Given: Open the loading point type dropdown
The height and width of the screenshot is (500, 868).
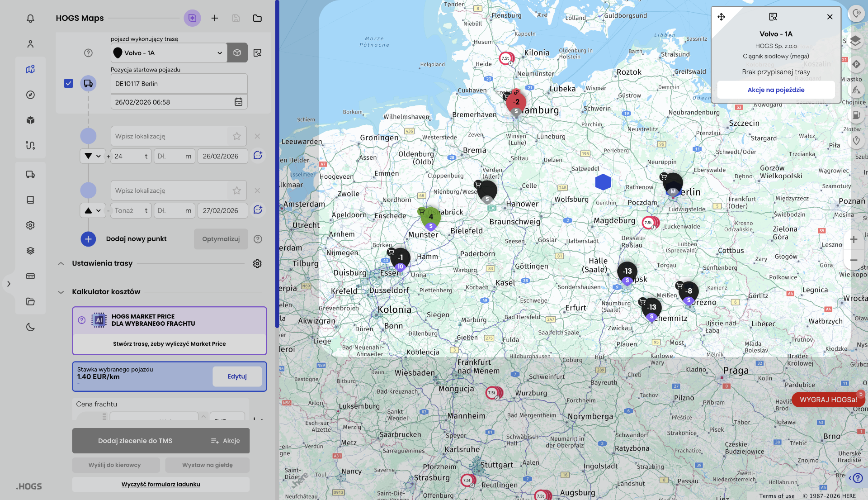Looking at the screenshot, I should click(93, 156).
